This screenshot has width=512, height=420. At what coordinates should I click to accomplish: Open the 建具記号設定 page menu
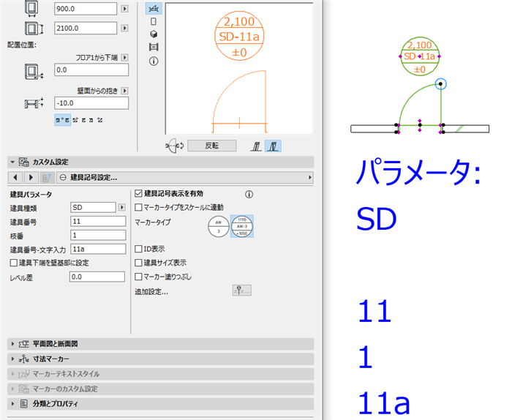[185, 178]
